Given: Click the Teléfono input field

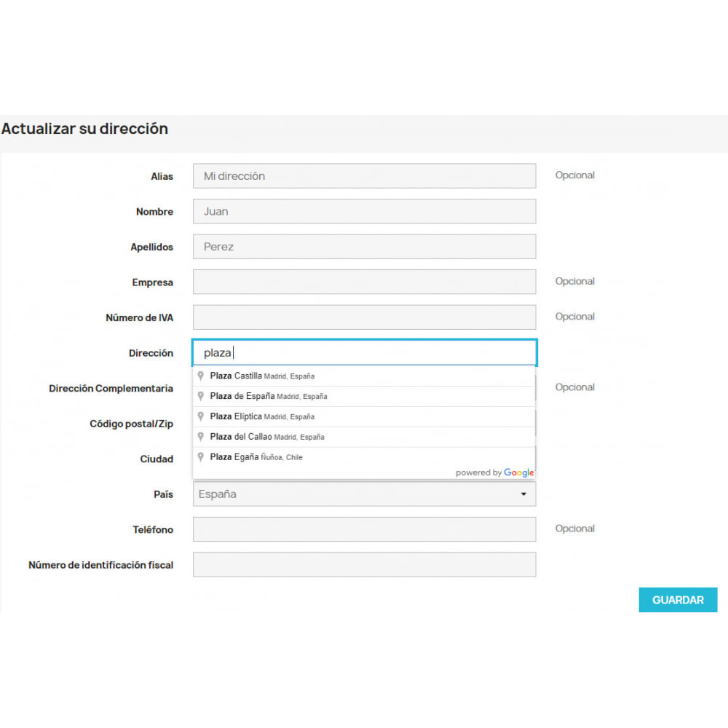Looking at the screenshot, I should click(364, 529).
